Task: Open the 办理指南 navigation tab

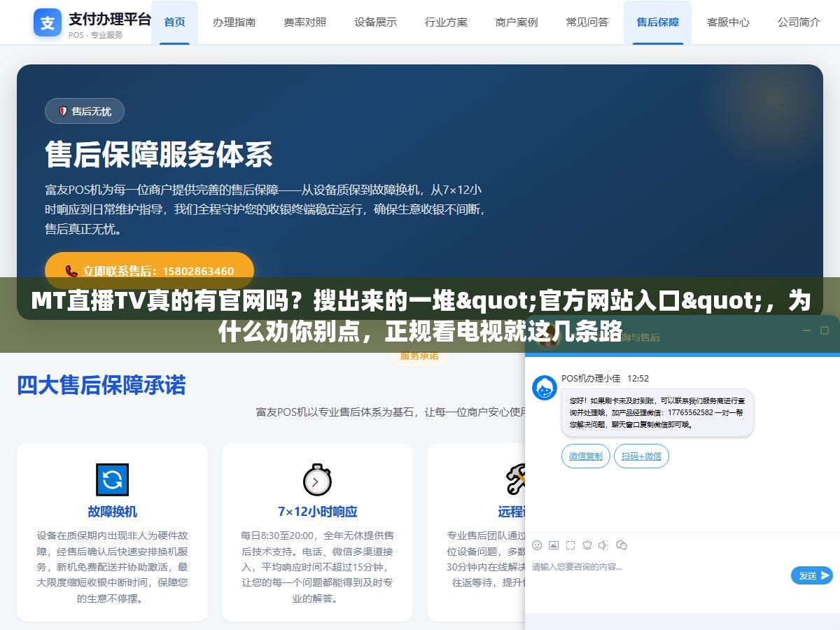Action: [x=234, y=22]
